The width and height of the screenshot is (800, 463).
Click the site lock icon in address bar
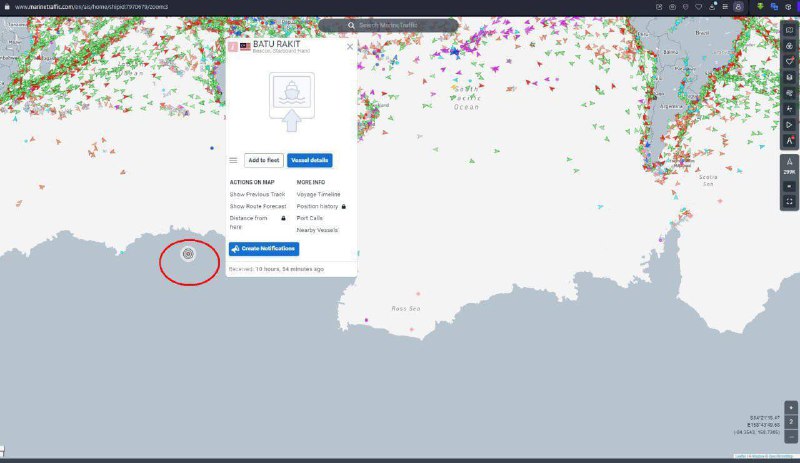[7, 7]
